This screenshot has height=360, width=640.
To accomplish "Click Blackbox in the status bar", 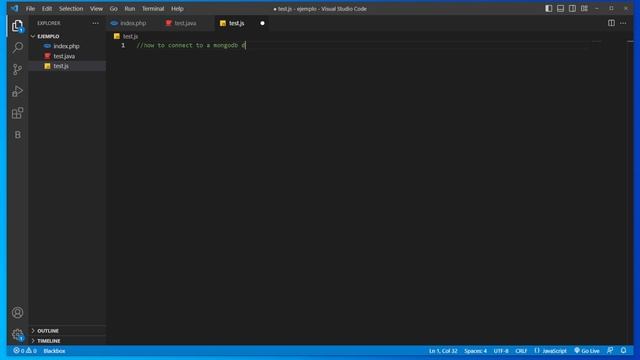I will (54, 351).
